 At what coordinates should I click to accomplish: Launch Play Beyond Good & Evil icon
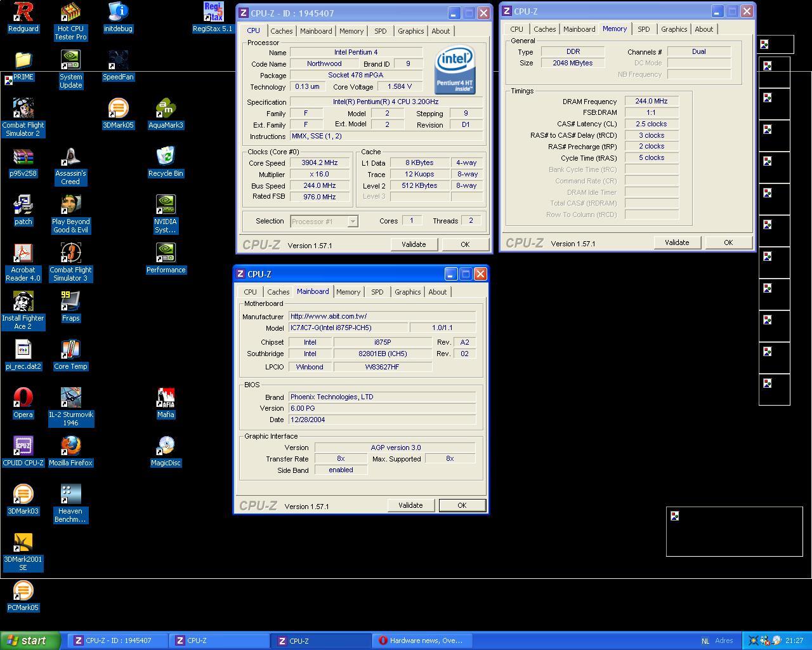(70, 215)
